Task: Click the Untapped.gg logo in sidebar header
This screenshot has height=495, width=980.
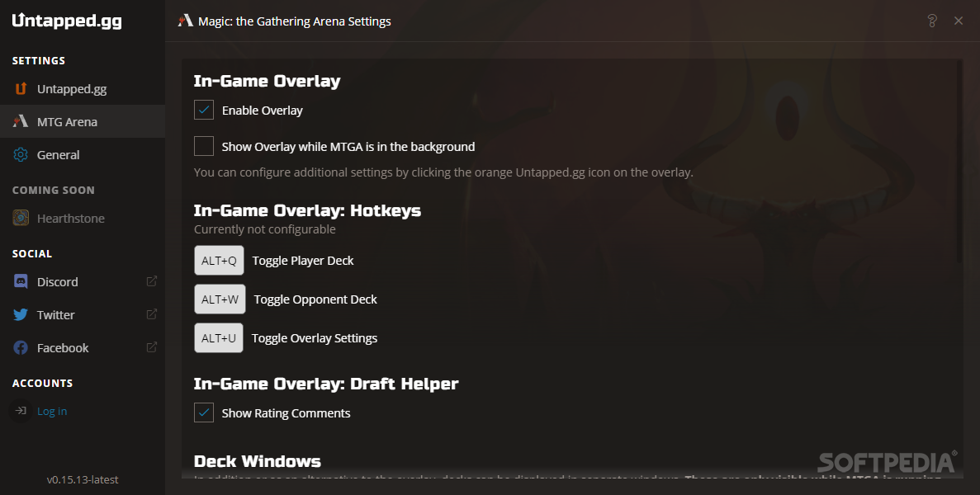Action: (x=67, y=21)
